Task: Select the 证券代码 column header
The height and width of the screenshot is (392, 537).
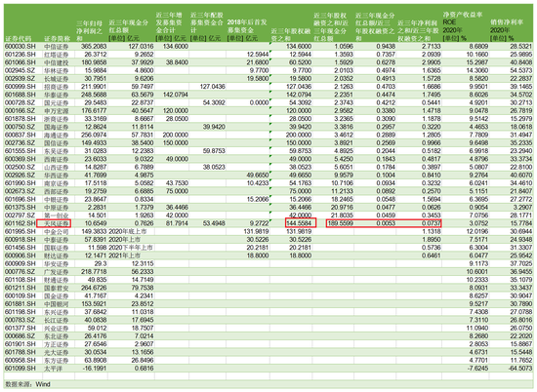Action: 19,38
